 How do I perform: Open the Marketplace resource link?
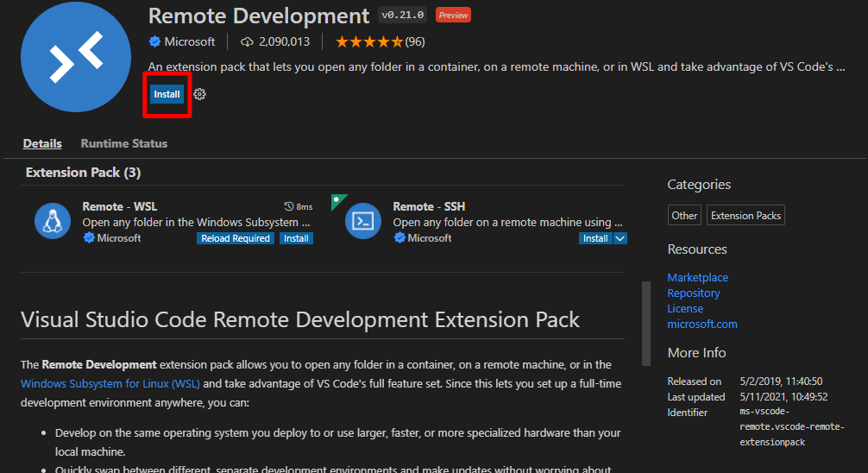(x=697, y=277)
